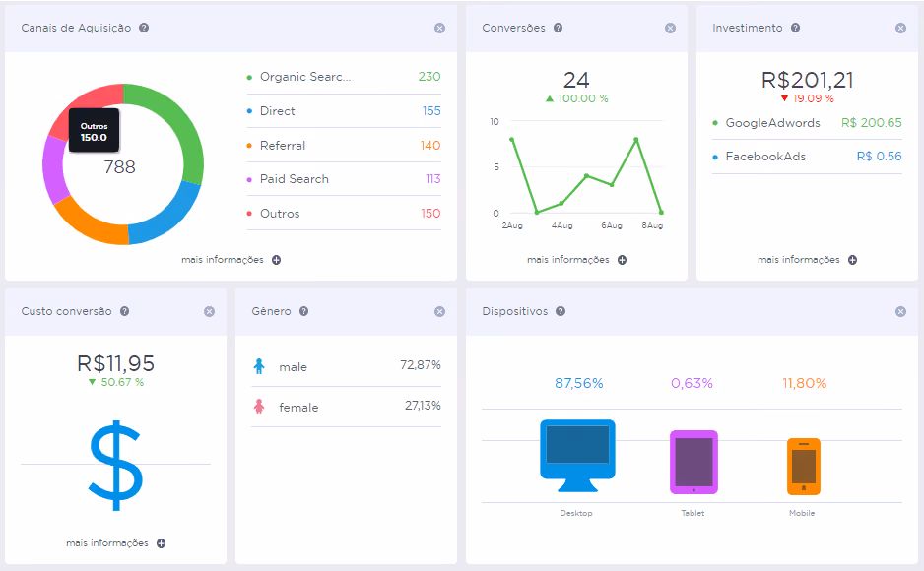Select the Paid Search legend row
This screenshot has width=924, height=571.
pyautogui.click(x=344, y=179)
